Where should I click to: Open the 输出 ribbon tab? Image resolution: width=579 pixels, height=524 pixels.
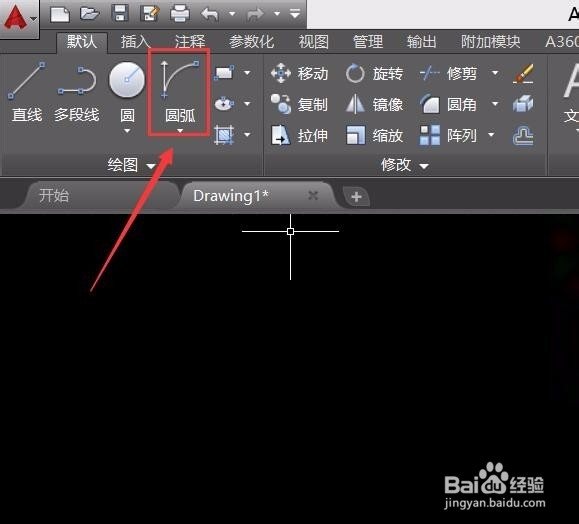coord(421,42)
